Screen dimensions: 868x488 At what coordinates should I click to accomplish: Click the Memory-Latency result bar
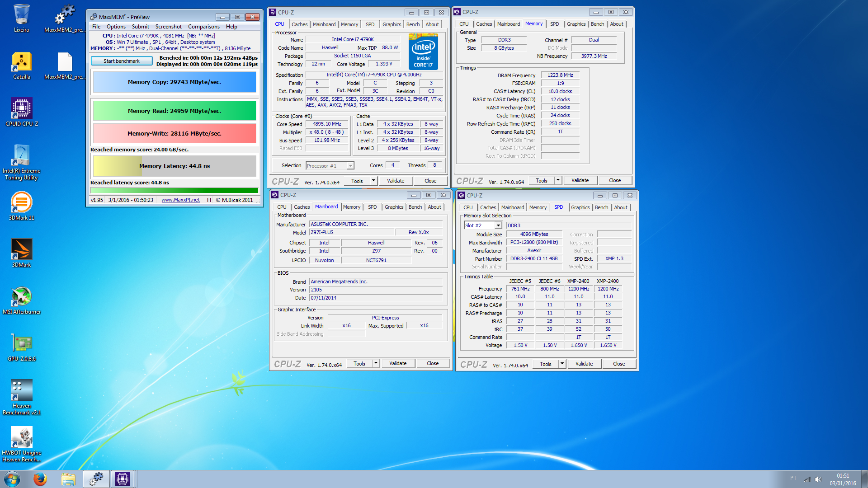pos(175,166)
